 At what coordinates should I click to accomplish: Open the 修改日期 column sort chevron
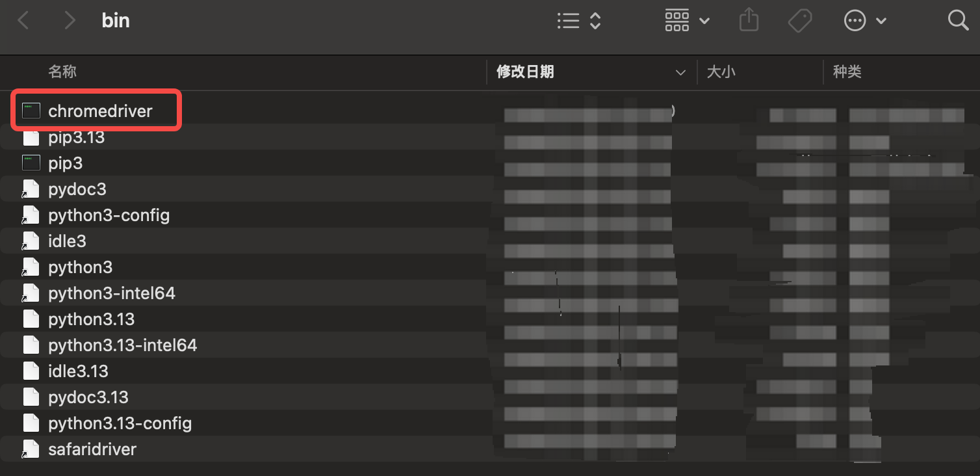coord(680,72)
